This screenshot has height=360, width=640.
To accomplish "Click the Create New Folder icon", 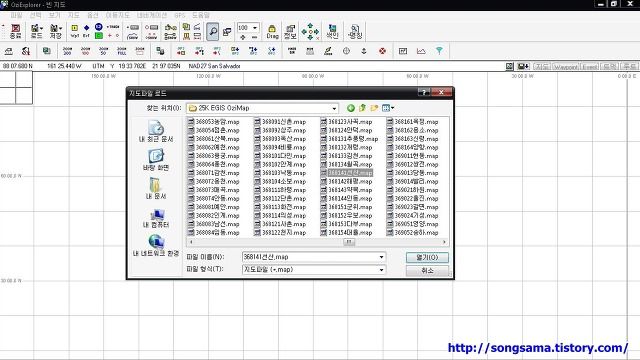I will (374, 108).
